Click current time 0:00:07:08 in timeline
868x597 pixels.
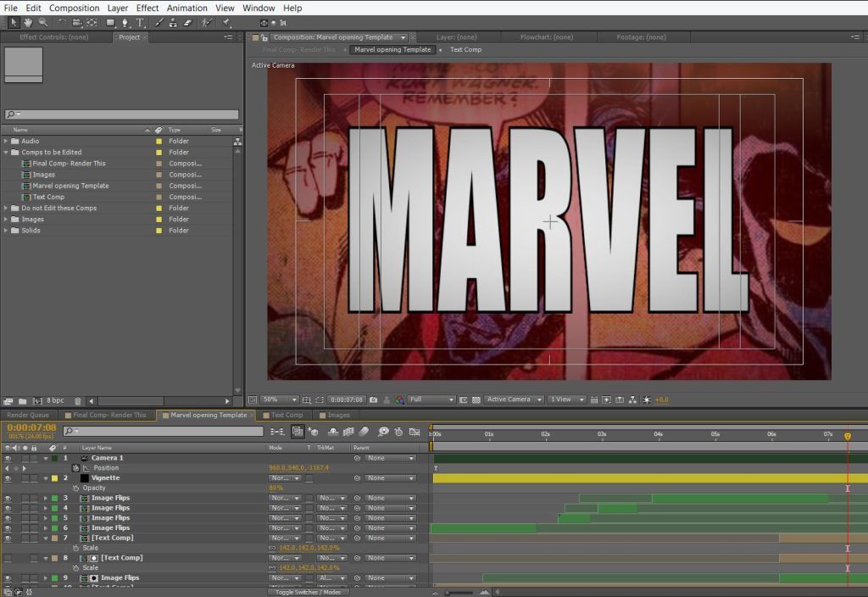tap(31, 427)
